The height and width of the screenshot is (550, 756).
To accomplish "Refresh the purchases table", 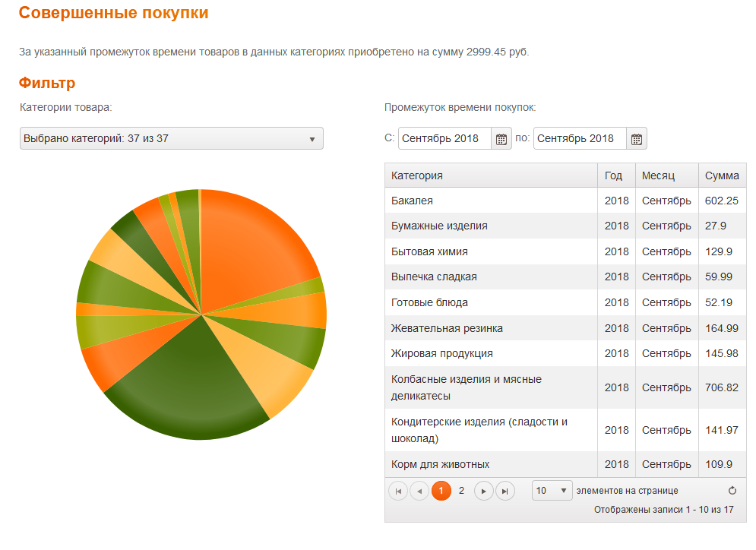I will (x=732, y=491).
